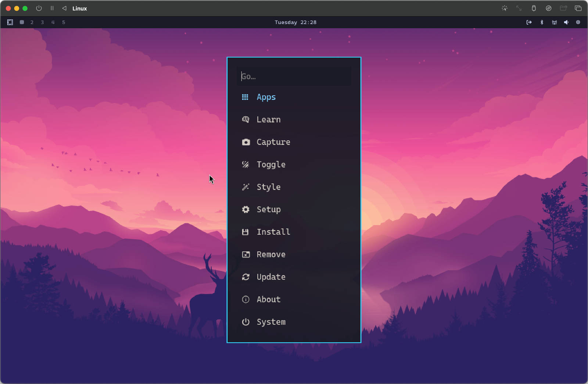Select the Toggle menu entry
588x384 pixels.
tap(271, 164)
